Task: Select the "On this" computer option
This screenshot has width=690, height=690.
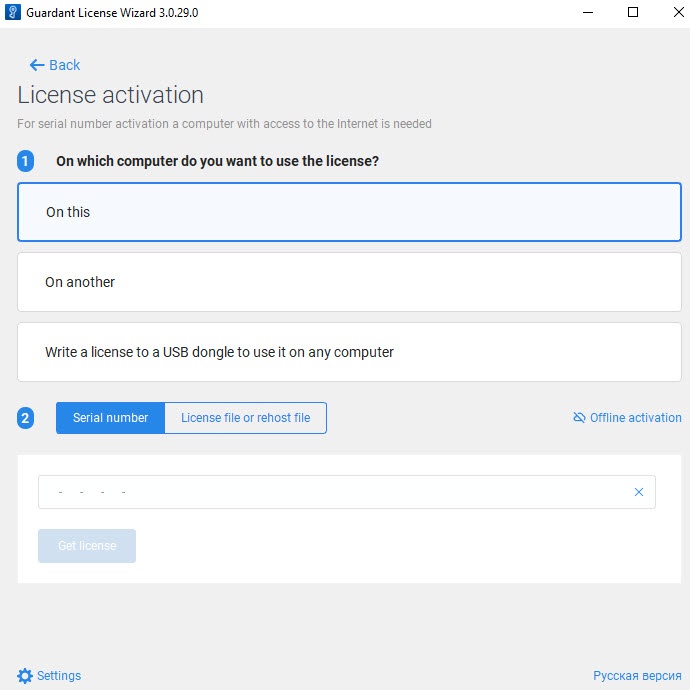Action: click(349, 212)
